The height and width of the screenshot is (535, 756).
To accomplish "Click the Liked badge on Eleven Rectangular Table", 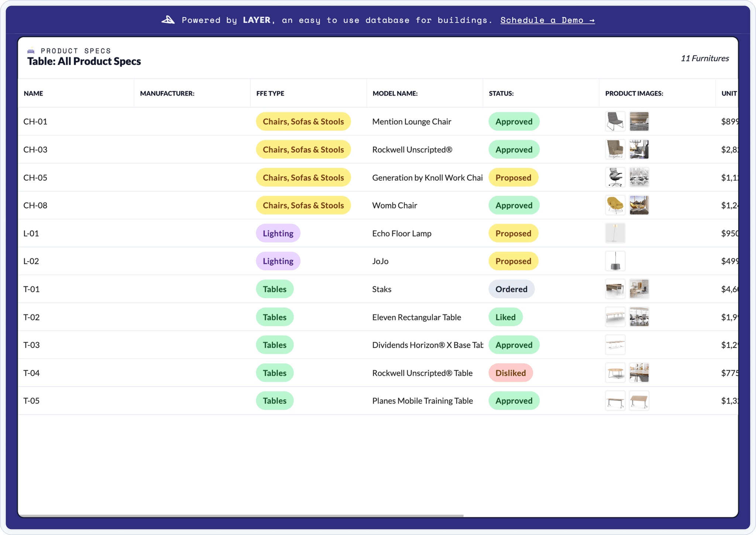I will click(x=505, y=317).
